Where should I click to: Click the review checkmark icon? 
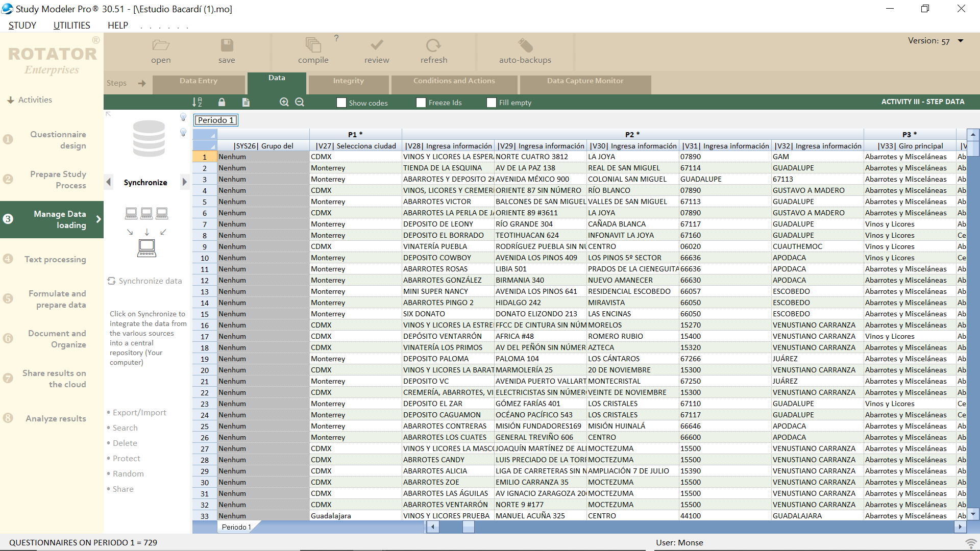377,45
